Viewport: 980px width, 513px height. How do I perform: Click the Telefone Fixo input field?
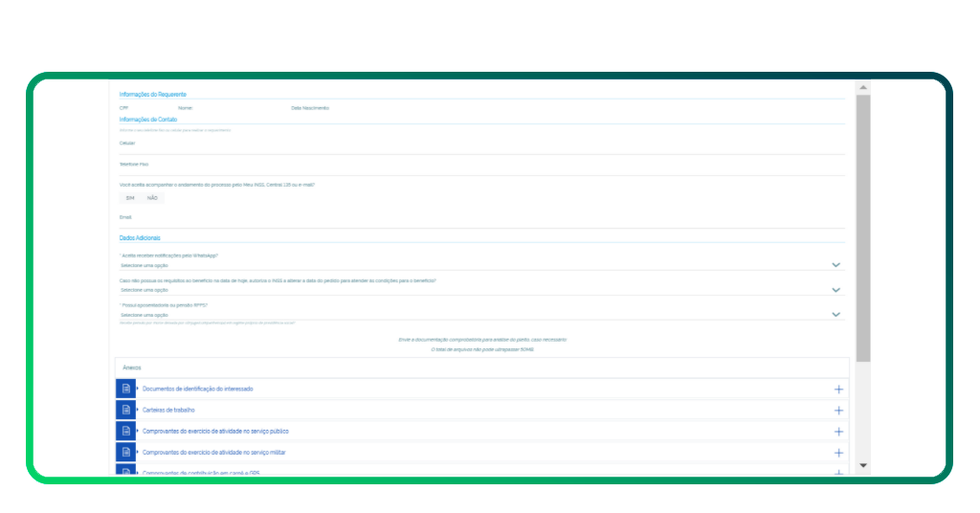point(479,170)
